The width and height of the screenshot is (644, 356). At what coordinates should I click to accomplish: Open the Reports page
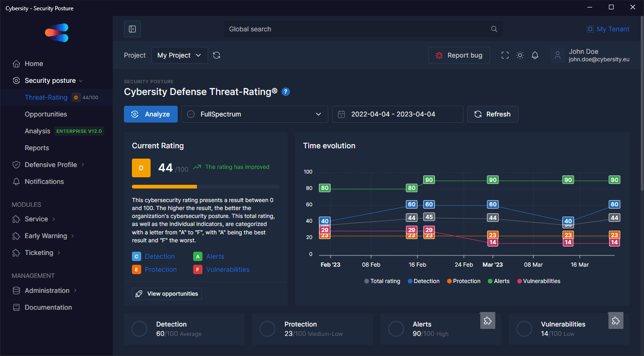point(37,148)
